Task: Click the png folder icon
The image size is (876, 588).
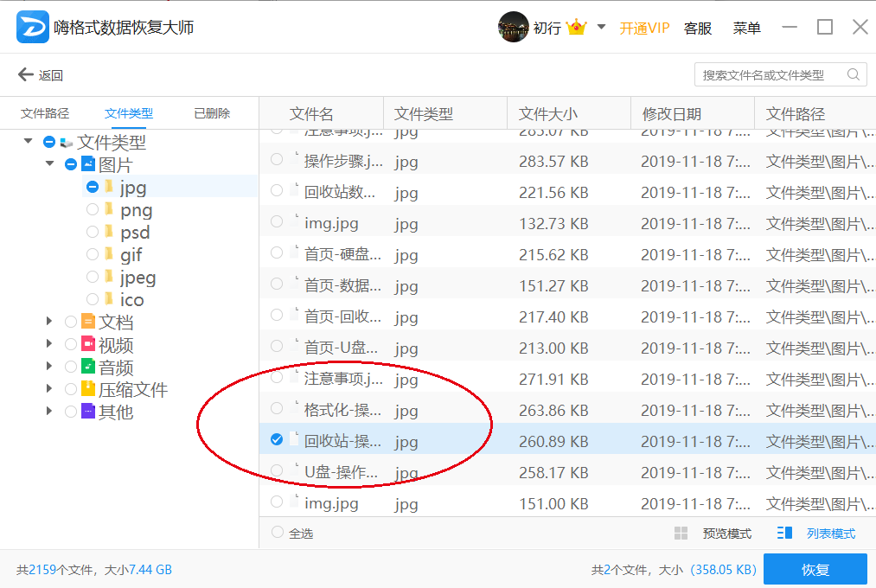Action: [x=110, y=209]
